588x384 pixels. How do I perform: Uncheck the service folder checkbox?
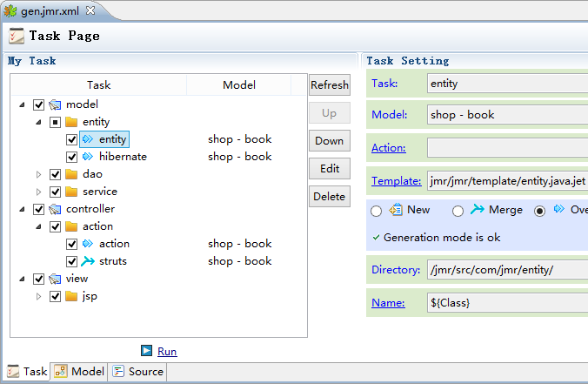click(x=55, y=192)
